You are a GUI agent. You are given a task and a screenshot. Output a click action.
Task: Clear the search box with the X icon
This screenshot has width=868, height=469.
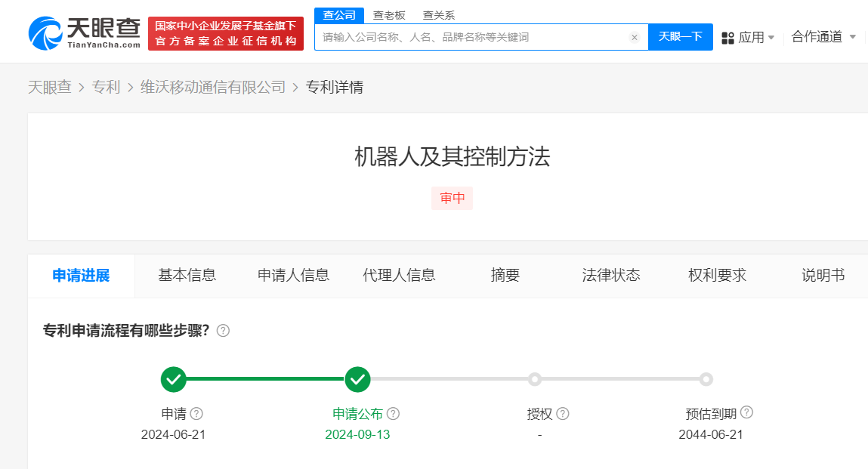click(635, 37)
